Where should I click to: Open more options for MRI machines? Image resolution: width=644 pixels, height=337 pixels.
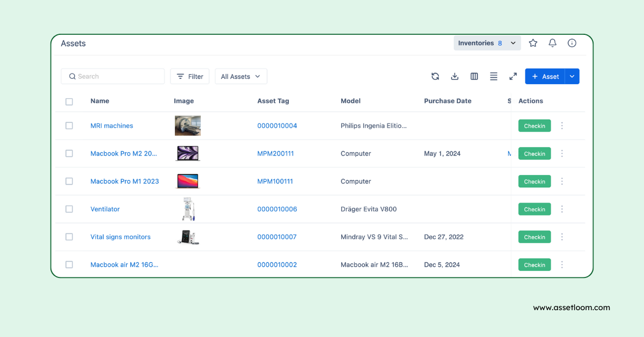tap(562, 126)
